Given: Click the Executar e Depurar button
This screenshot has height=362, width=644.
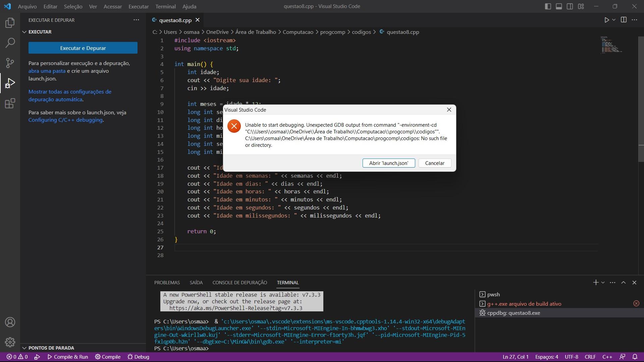Looking at the screenshot, I should pyautogui.click(x=83, y=48).
